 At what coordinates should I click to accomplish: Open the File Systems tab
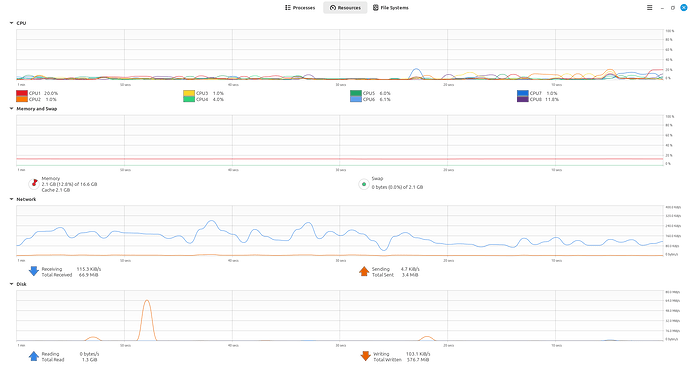tap(391, 7)
